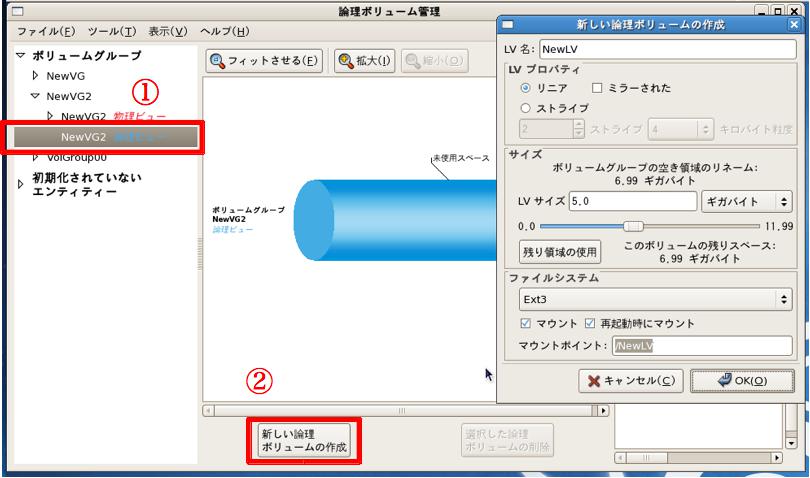The image size is (810, 478).
Task: Click the 新しい論理ボリュームの作成 button
Action: [303, 441]
